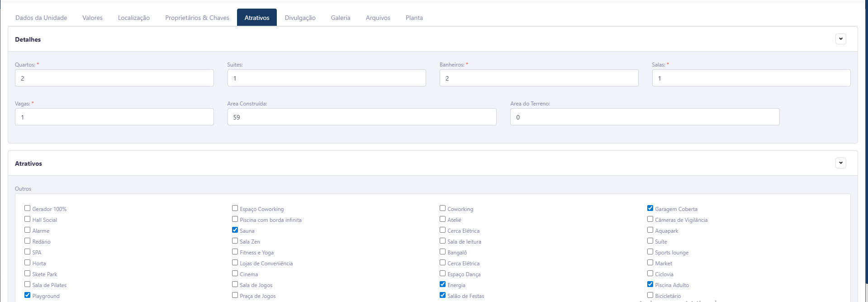Open the Dados da Unidade tab
Screen dimensions: 868x302
coord(41,18)
